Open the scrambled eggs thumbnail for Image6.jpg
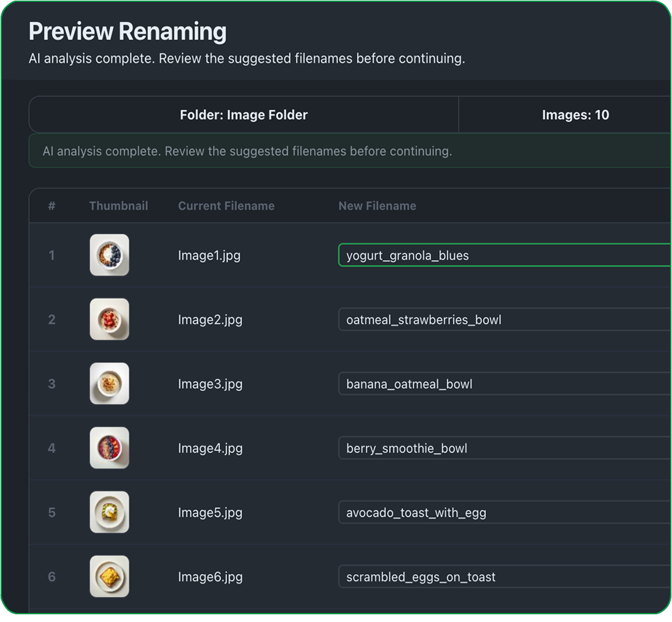Viewport: 672px width, 622px height. coord(109,576)
